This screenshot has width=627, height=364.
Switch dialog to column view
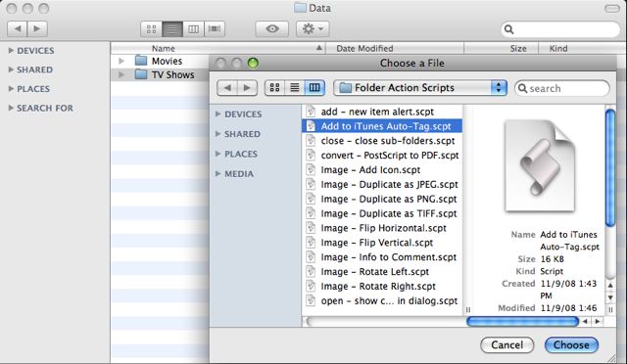point(314,88)
